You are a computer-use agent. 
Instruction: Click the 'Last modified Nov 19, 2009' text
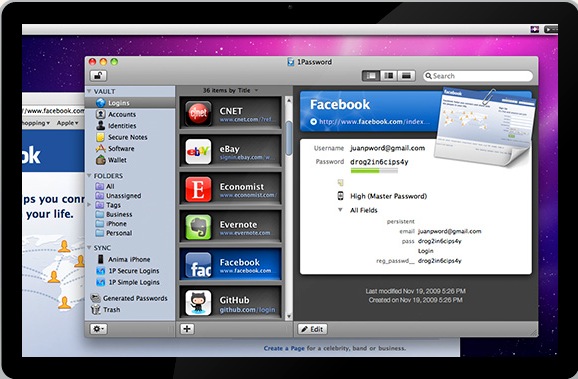pyautogui.click(x=415, y=291)
